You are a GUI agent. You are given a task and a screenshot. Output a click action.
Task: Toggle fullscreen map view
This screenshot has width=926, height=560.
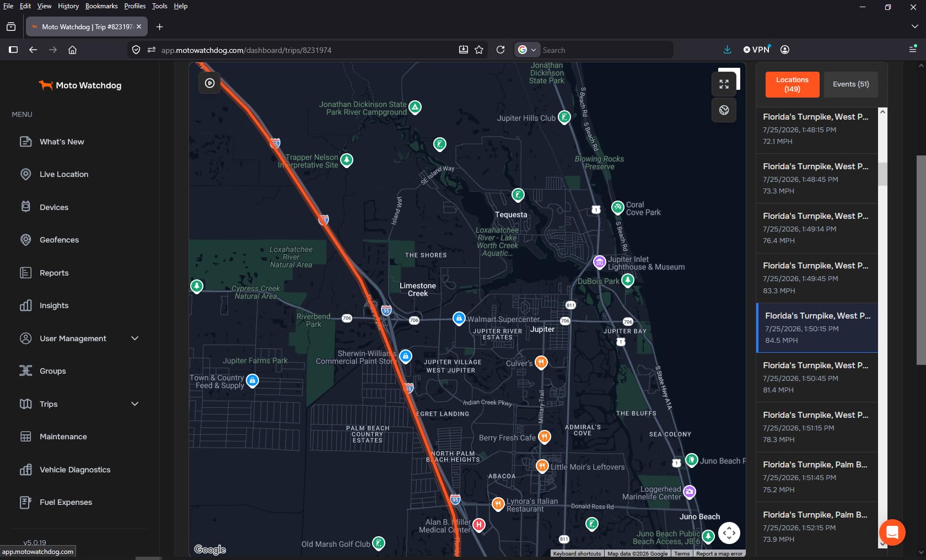pyautogui.click(x=724, y=84)
